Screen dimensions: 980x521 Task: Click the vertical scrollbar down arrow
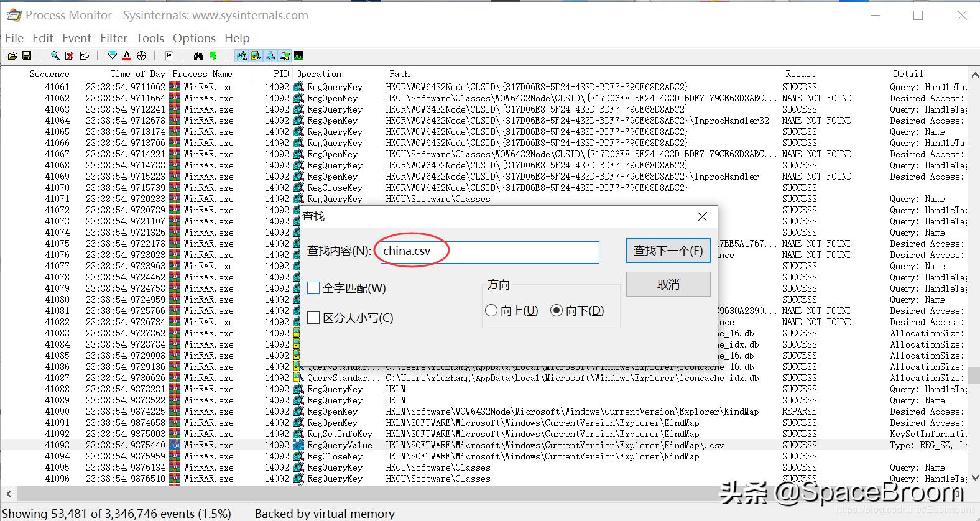[x=974, y=477]
